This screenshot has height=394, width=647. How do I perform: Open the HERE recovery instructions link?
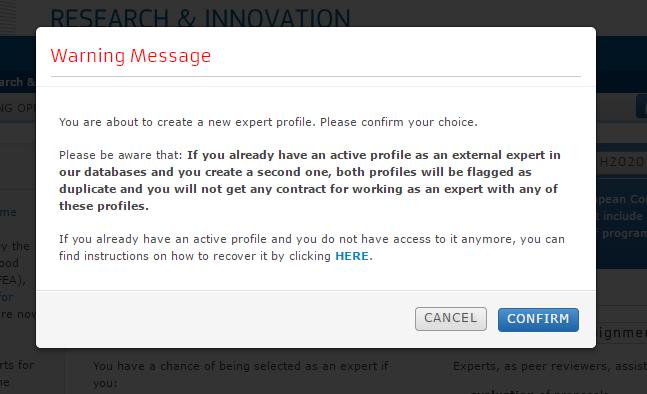tap(352, 256)
